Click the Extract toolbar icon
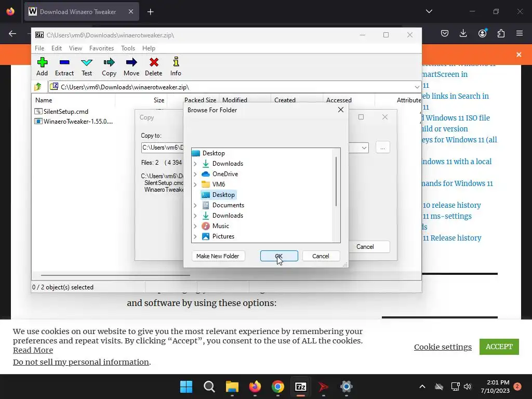This screenshot has height=399, width=532. pos(64,66)
